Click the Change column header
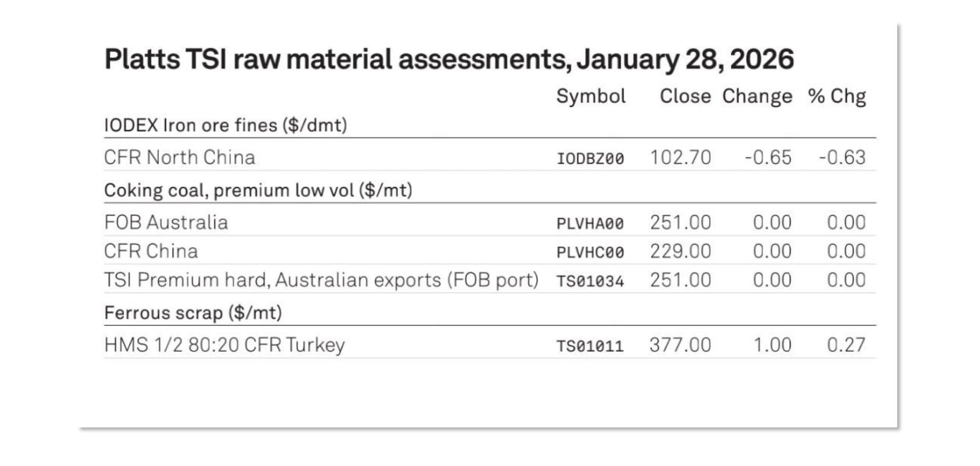 click(x=757, y=96)
